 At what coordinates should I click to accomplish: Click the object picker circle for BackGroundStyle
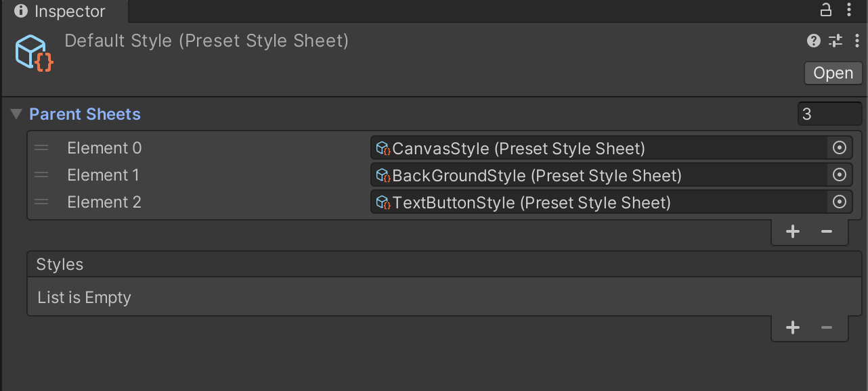point(839,175)
